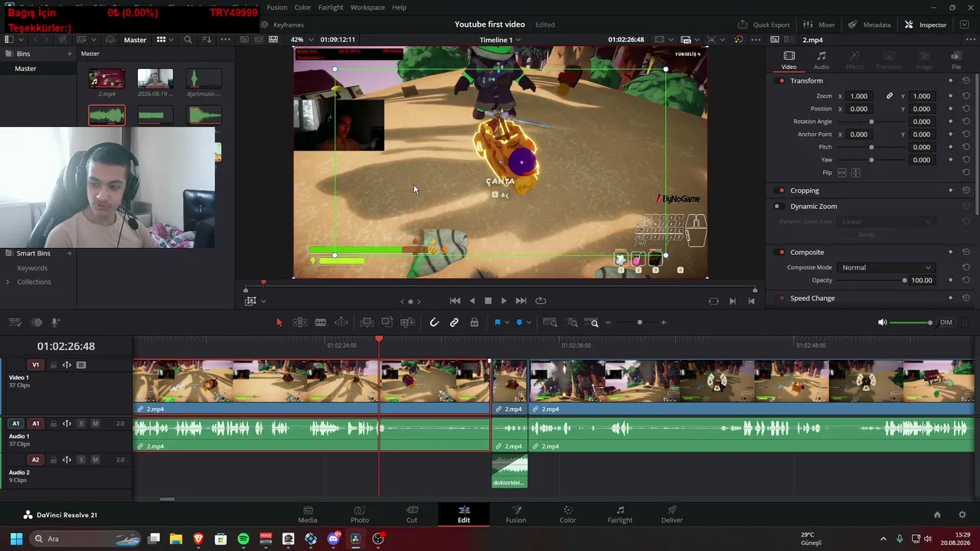The height and width of the screenshot is (551, 980).
Task: Go to the Project Manager home icon
Action: click(937, 514)
